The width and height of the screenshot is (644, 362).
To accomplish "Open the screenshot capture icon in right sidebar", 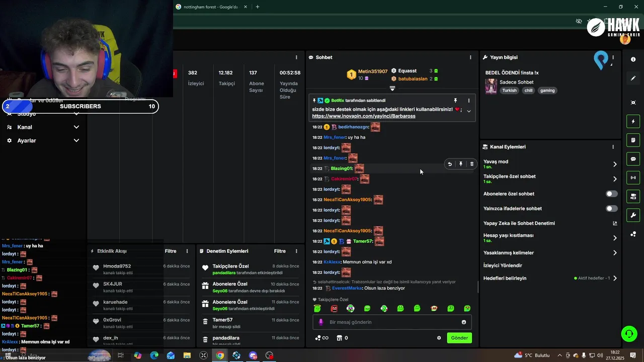I will 633,103.
